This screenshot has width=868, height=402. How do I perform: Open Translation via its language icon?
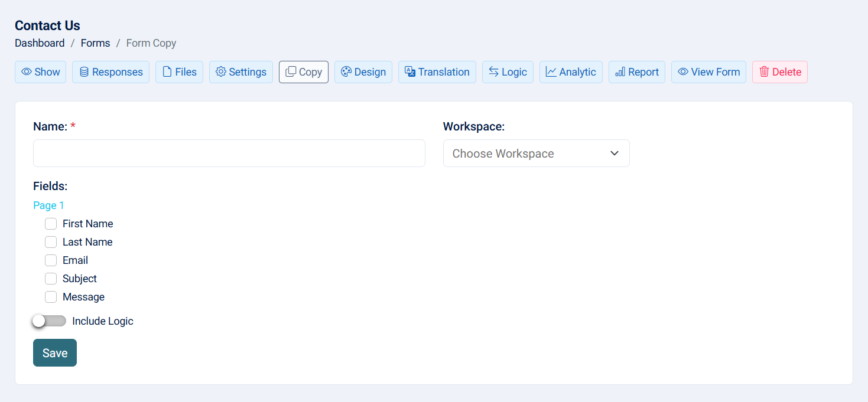[410, 72]
